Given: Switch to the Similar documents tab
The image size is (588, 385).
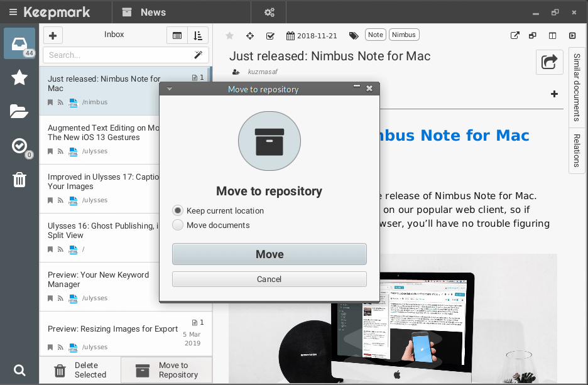Looking at the screenshot, I should [576, 87].
